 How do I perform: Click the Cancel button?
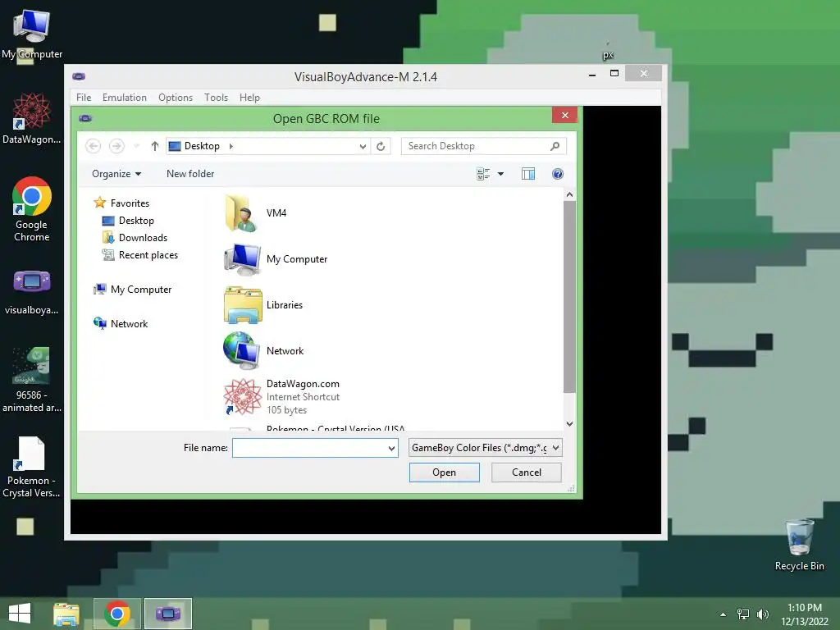[526, 472]
